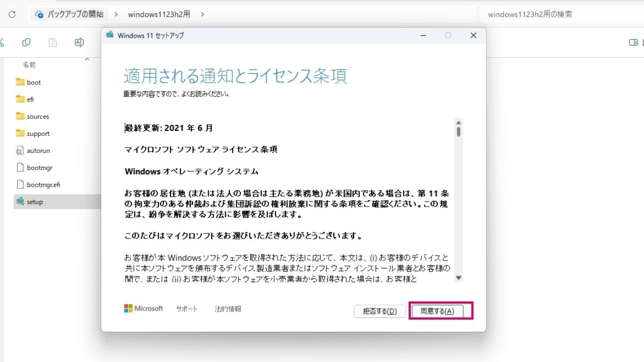Viewport: 644px width, 362px height.
Task: Click the license scrollbar down arrow
Action: [458, 278]
